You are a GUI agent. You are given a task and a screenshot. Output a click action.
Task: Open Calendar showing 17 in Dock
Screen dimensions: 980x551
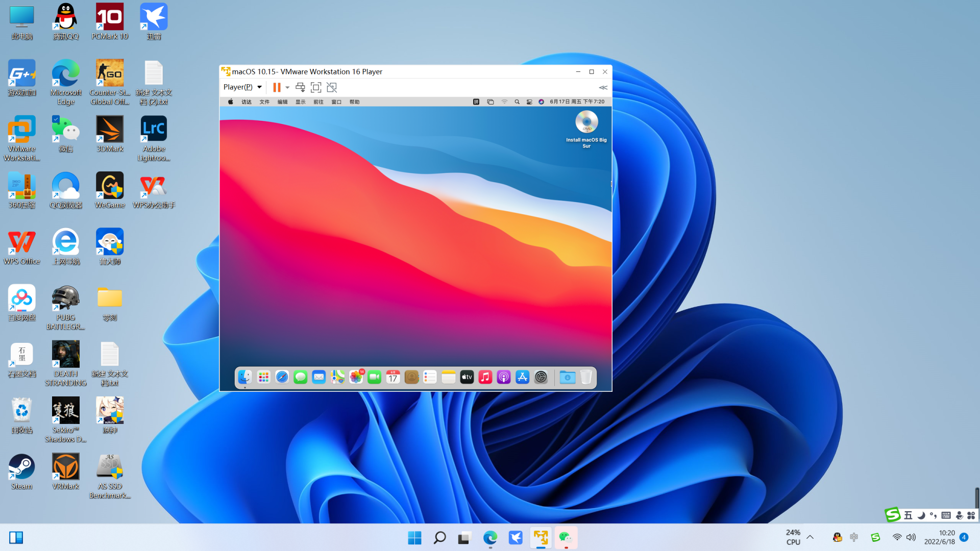click(393, 378)
